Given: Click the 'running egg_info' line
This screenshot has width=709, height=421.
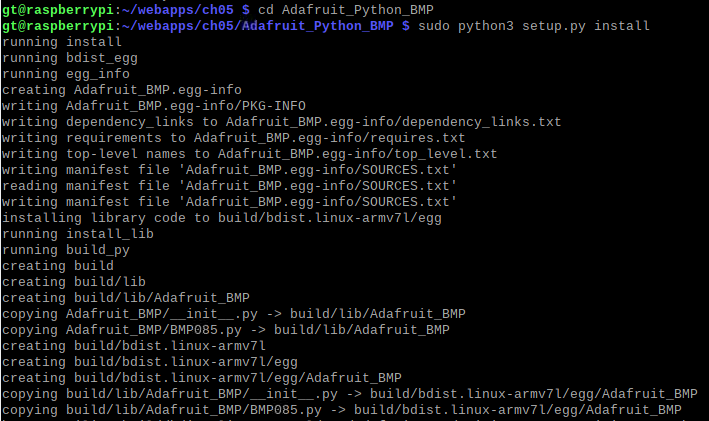Looking at the screenshot, I should pos(66,74).
